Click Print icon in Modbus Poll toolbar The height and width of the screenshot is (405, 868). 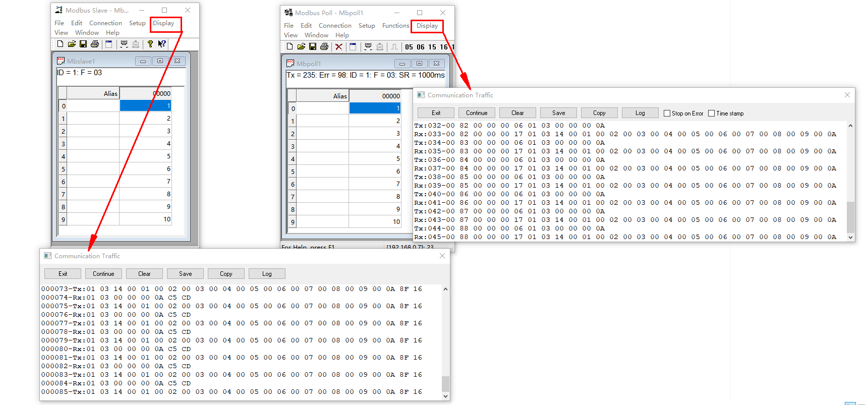click(x=324, y=47)
